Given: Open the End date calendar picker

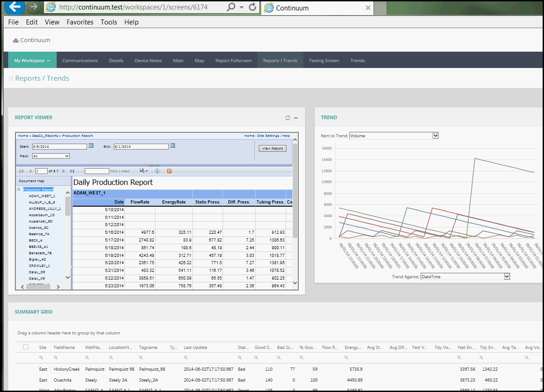Looking at the screenshot, I should click(x=172, y=146).
